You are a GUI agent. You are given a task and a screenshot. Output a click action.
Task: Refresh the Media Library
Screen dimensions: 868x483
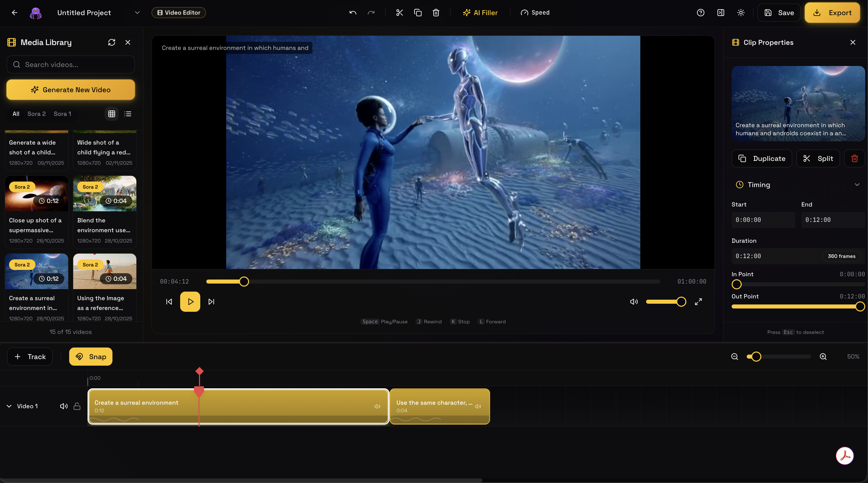click(111, 42)
